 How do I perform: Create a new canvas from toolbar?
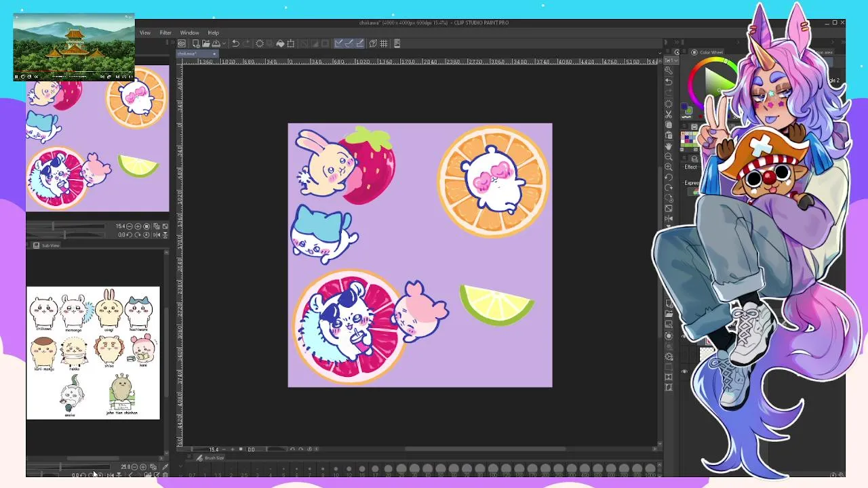pyautogui.click(x=196, y=43)
